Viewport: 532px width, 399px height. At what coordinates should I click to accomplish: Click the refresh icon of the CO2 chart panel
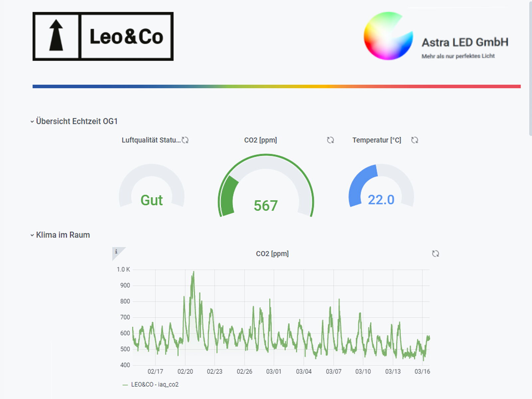coord(435,254)
